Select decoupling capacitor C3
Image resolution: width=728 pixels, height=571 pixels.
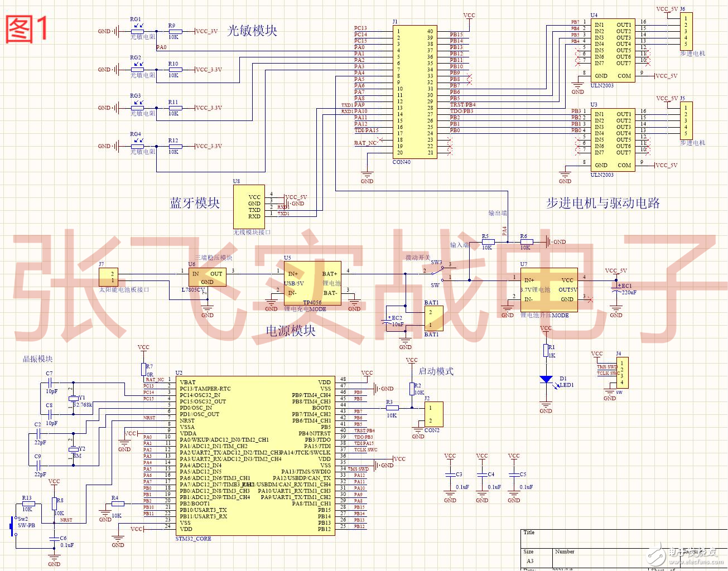450,475
